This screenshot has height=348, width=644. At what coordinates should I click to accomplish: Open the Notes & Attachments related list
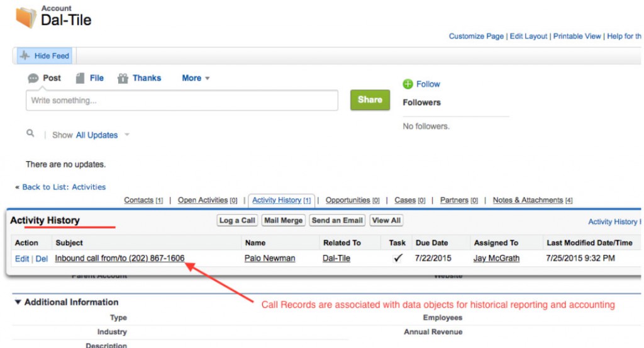[527, 200]
